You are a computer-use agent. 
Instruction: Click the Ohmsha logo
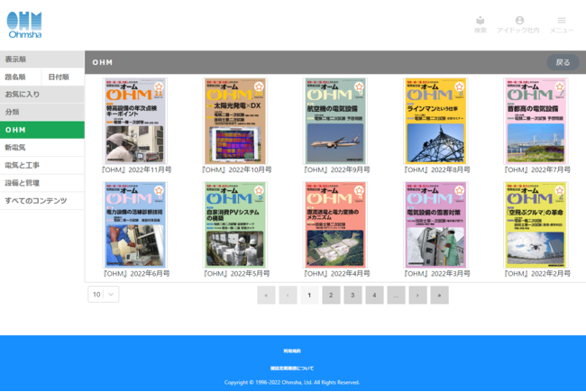tap(24, 25)
